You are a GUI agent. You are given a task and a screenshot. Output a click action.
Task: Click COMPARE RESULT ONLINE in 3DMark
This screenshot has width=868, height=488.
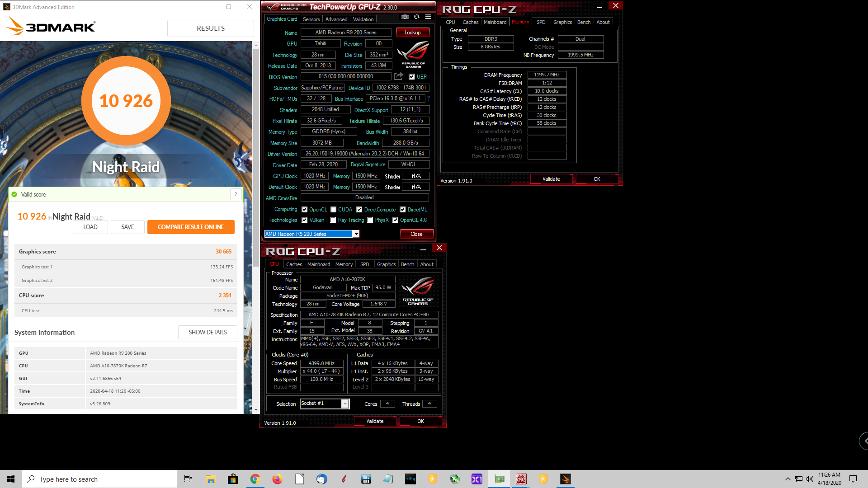click(x=191, y=227)
